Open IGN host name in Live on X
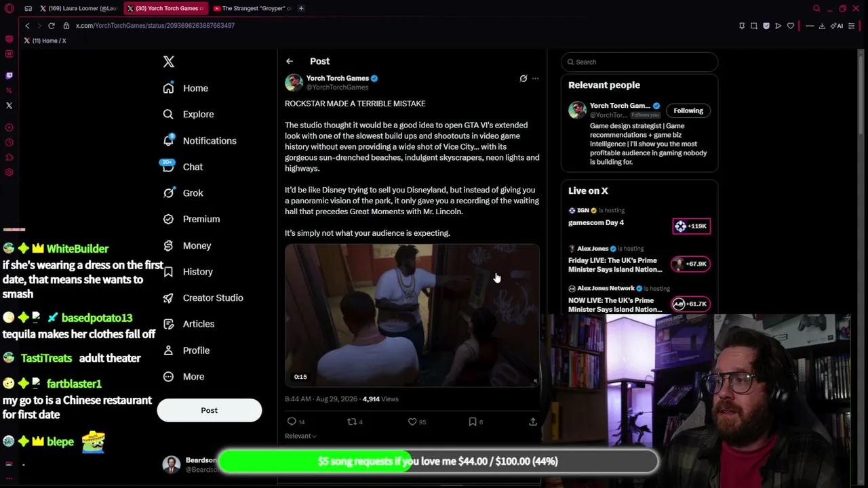The width and height of the screenshot is (868, 488). 583,211
